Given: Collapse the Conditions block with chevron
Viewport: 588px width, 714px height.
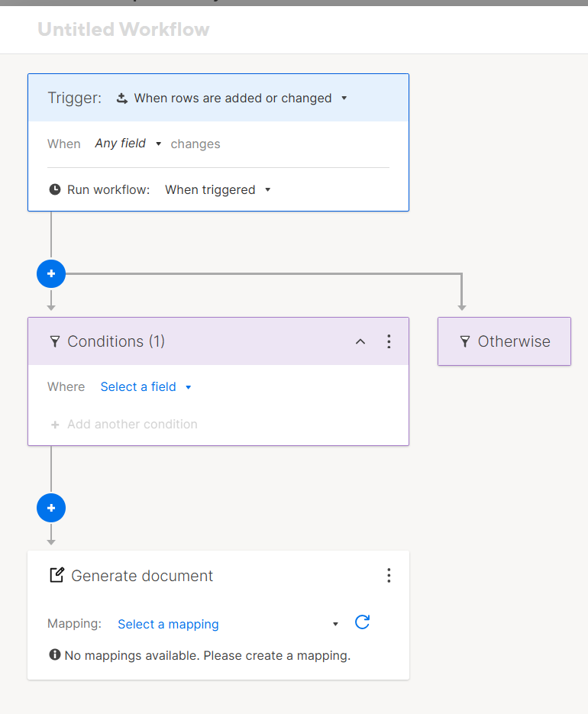Looking at the screenshot, I should click(x=360, y=341).
